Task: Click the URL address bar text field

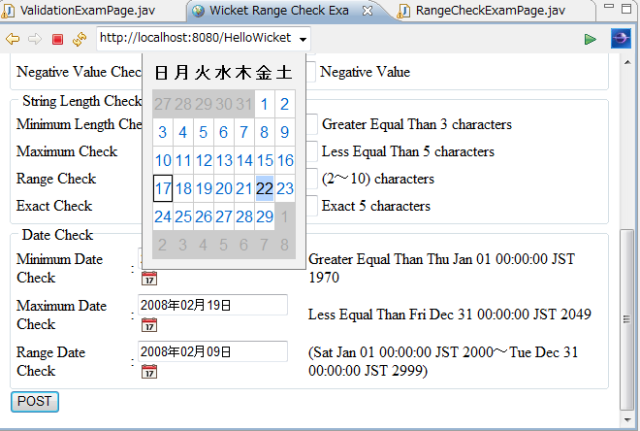Action: coord(196,39)
